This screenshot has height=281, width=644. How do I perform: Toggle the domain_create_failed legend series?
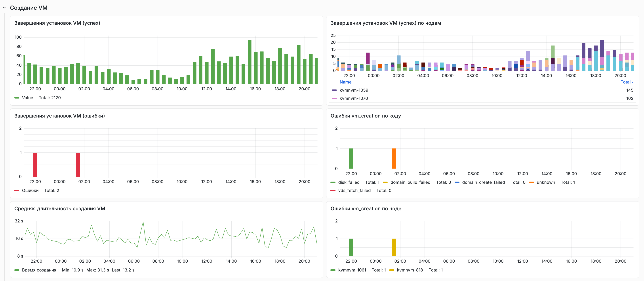(483, 182)
